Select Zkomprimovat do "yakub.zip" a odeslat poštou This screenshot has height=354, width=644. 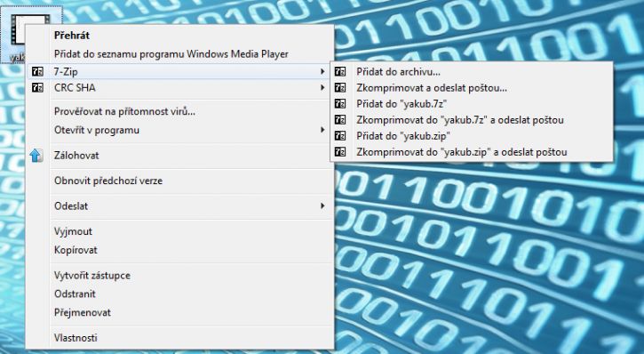point(472,152)
